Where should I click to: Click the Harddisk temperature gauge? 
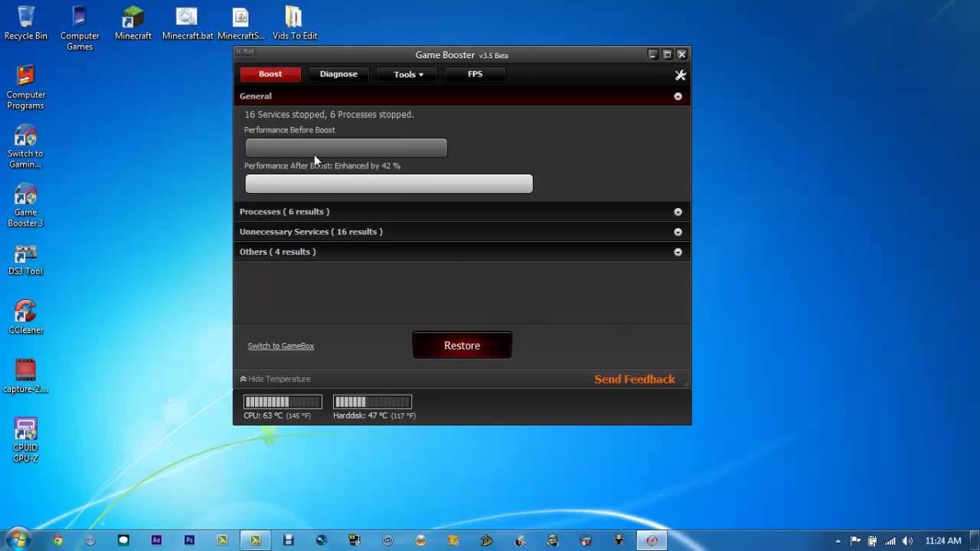[372, 402]
